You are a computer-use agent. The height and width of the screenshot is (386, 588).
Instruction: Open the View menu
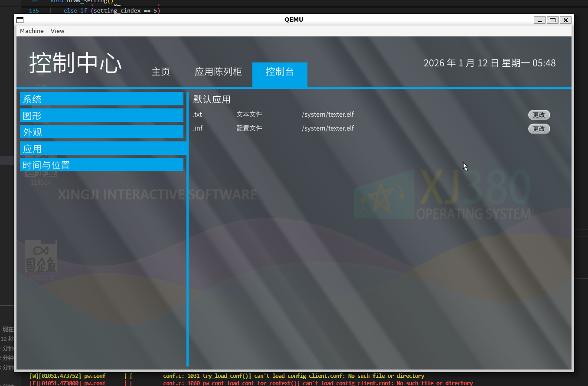(x=57, y=31)
